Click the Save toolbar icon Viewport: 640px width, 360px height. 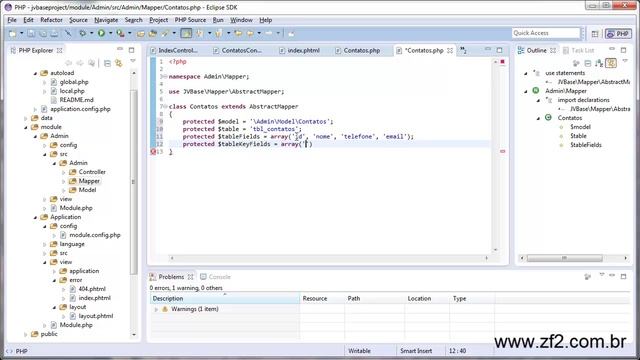(31, 33)
